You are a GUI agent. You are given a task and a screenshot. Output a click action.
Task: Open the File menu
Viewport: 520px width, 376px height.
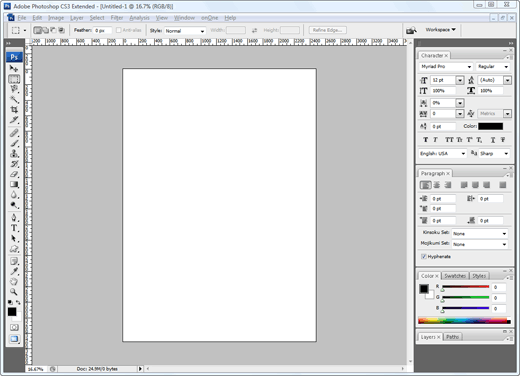22,18
